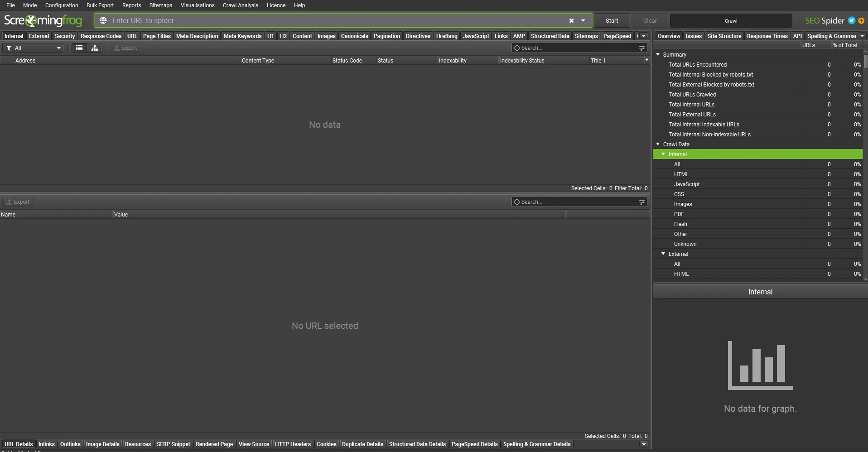
Task: Open the Site Structure tab
Action: point(724,36)
